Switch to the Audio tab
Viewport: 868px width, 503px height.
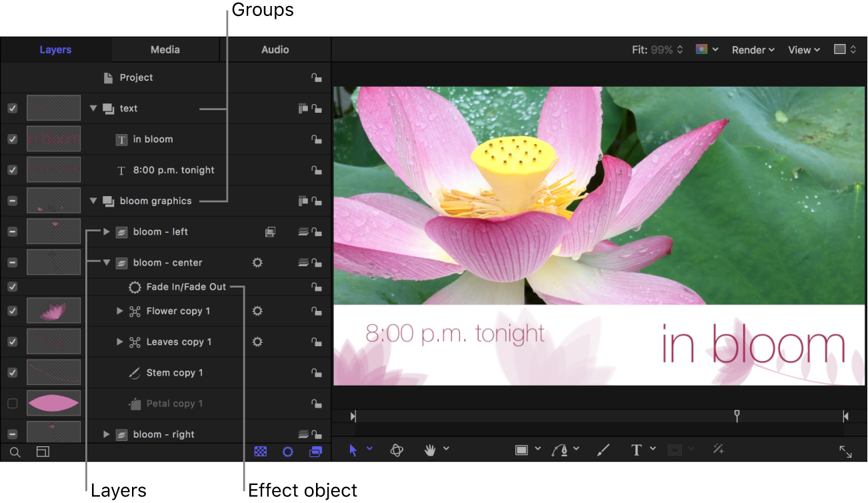click(x=276, y=49)
